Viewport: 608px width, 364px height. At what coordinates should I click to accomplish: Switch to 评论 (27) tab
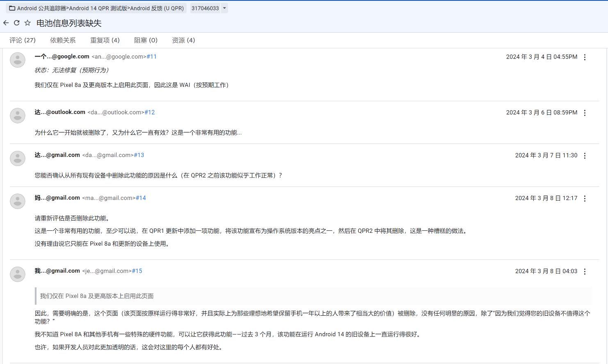(x=23, y=40)
